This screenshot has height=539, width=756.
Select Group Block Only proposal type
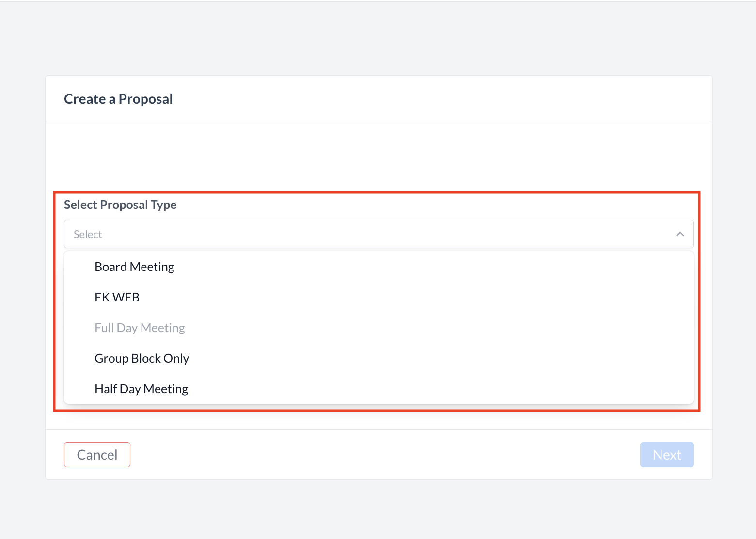click(142, 359)
